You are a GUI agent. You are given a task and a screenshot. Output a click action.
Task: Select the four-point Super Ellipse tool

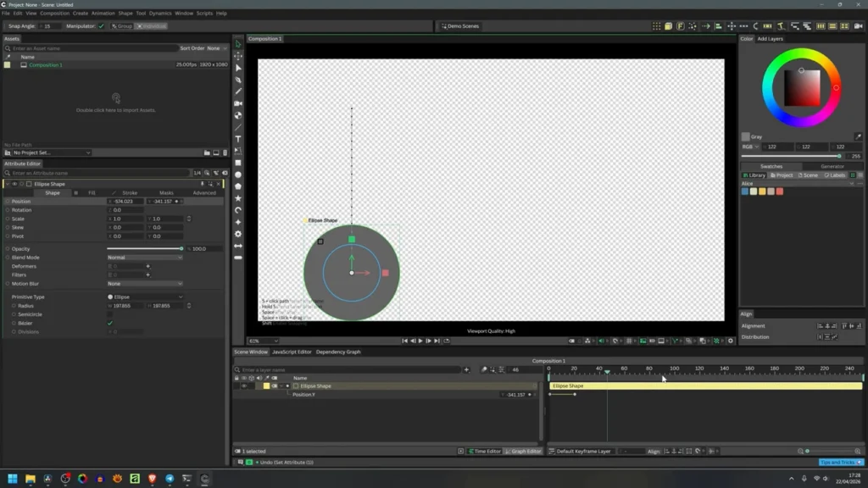238,222
